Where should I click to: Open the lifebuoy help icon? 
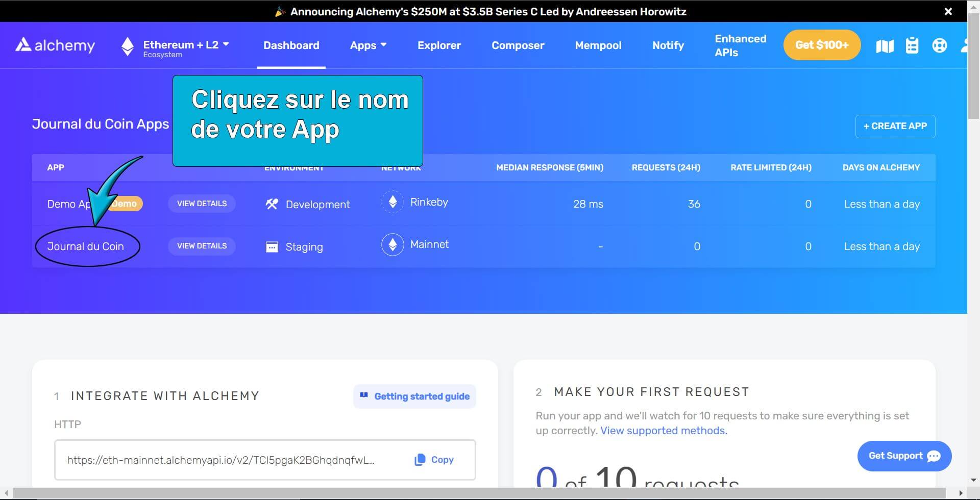[939, 45]
